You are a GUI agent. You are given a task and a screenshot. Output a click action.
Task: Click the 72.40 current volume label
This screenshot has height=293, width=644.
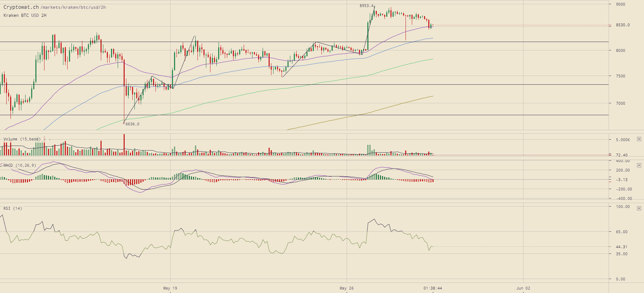(622, 155)
